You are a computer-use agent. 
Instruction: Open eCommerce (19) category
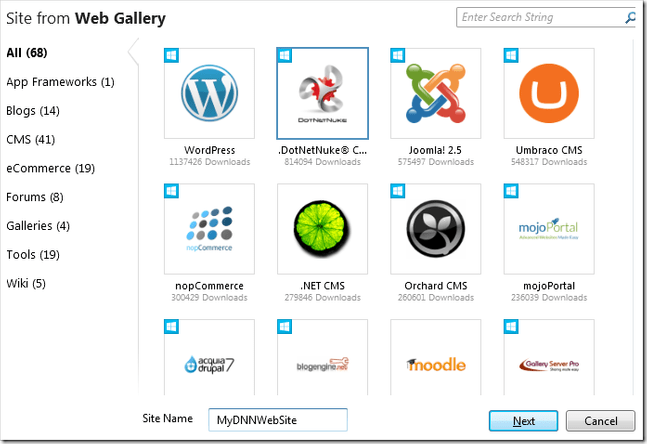click(50, 168)
